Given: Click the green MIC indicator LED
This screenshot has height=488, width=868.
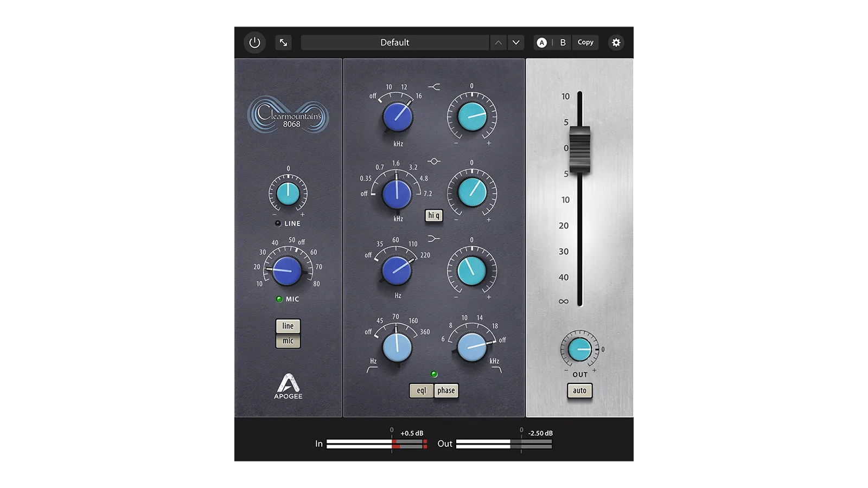Looking at the screenshot, I should (279, 299).
